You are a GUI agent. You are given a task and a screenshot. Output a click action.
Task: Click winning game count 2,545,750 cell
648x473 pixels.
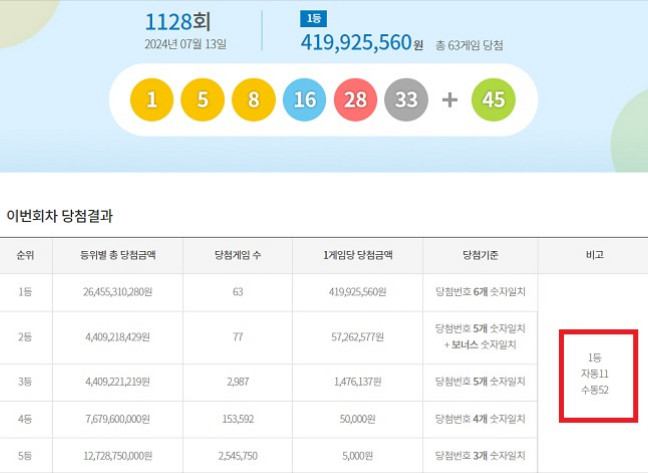click(x=238, y=456)
